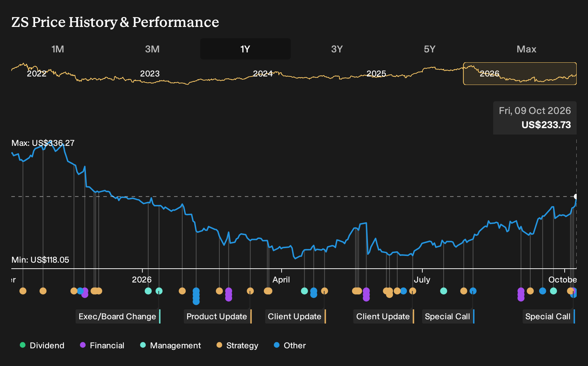Open the Exec/Board Change event label
Image resolution: width=588 pixels, height=366 pixels.
point(118,316)
